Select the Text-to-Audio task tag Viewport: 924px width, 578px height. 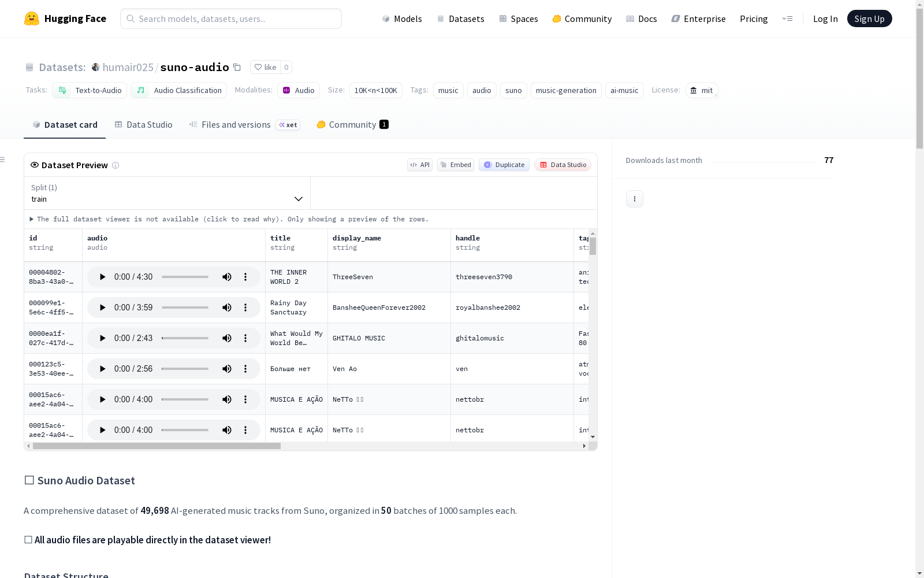click(90, 90)
